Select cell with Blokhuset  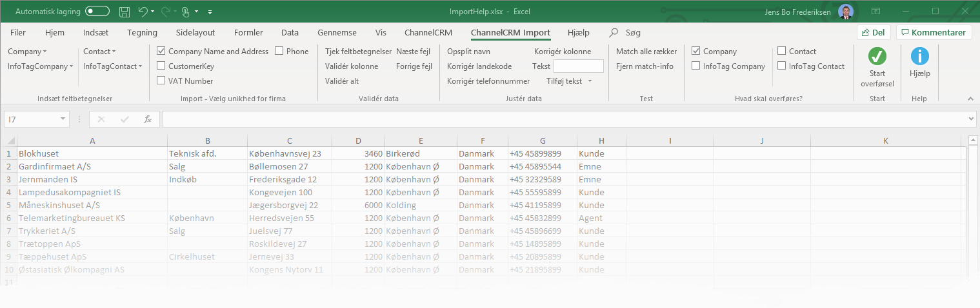click(92, 154)
